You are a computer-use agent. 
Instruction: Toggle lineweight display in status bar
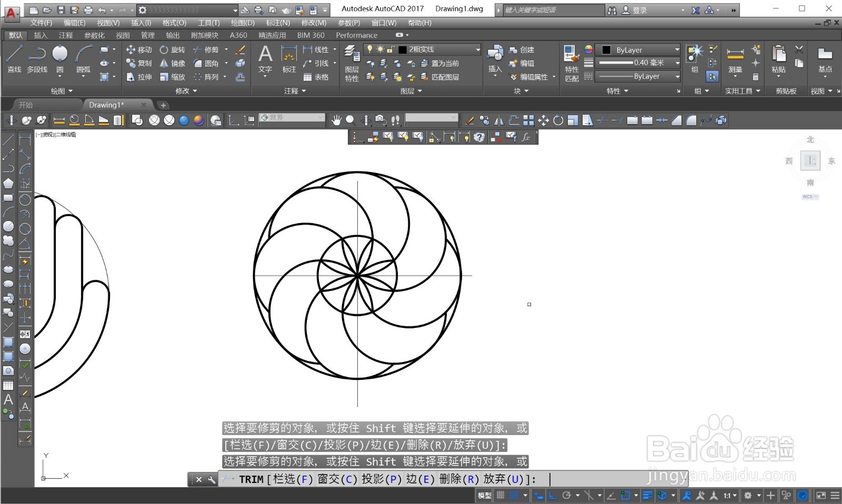(648, 495)
